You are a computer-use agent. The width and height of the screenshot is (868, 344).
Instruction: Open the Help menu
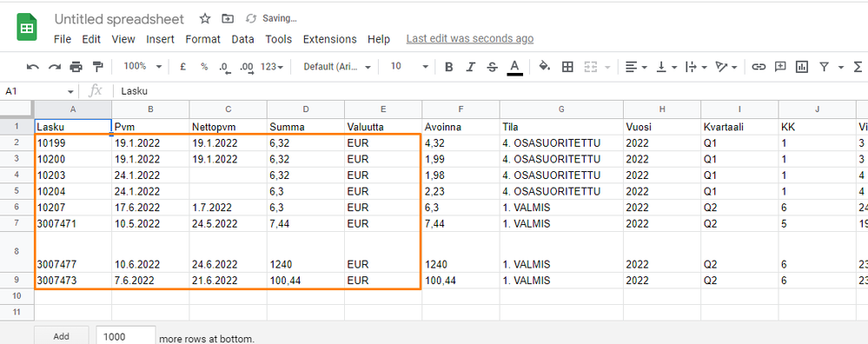click(379, 39)
